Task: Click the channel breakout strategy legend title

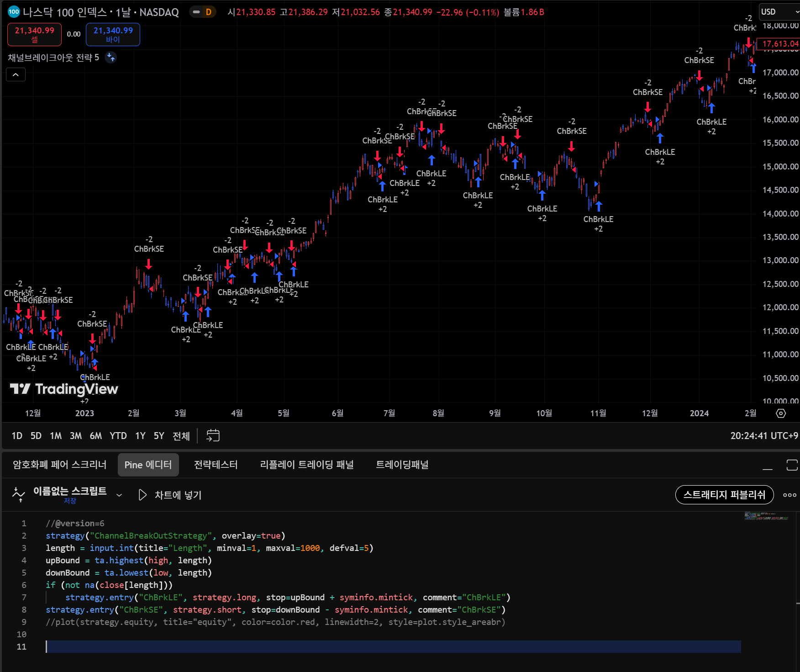Action: click(53, 58)
